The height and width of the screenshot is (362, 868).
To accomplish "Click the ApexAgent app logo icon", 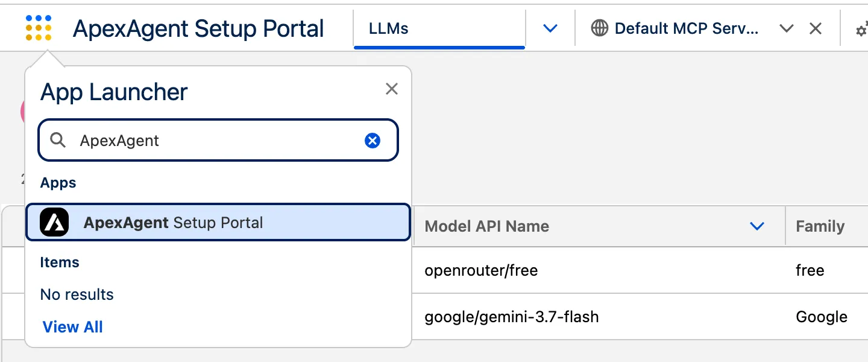I will pyautogui.click(x=54, y=223).
